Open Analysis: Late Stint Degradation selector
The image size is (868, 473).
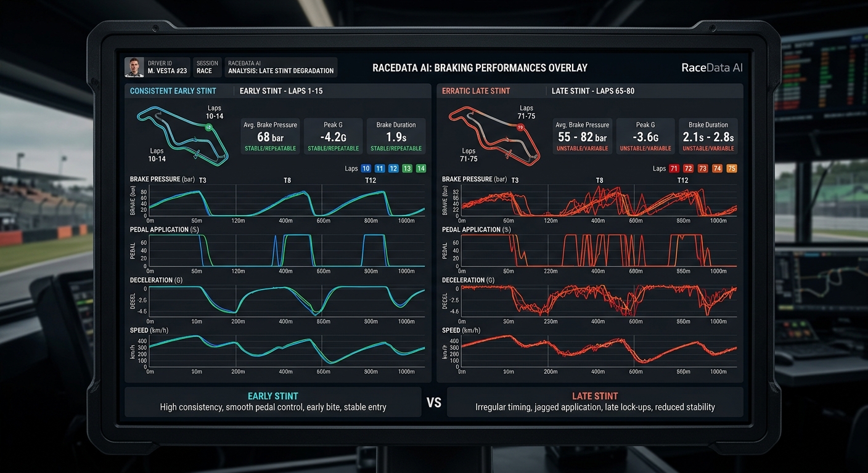tap(280, 67)
